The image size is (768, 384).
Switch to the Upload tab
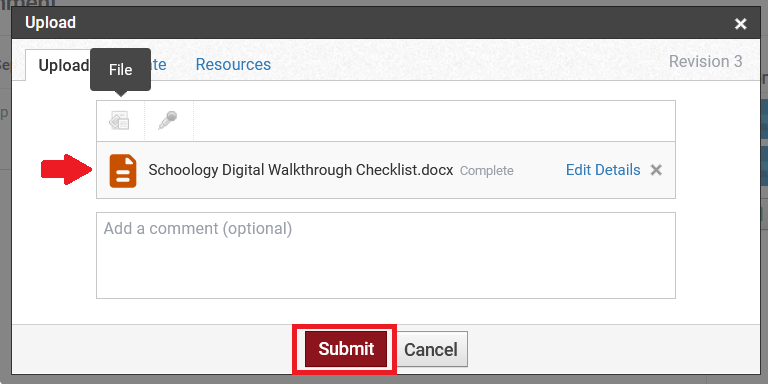(x=64, y=65)
